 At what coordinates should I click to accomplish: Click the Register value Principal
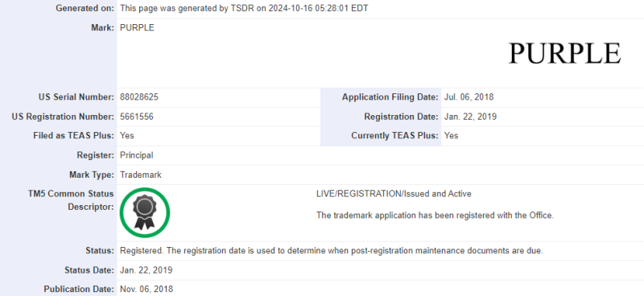tap(136, 155)
